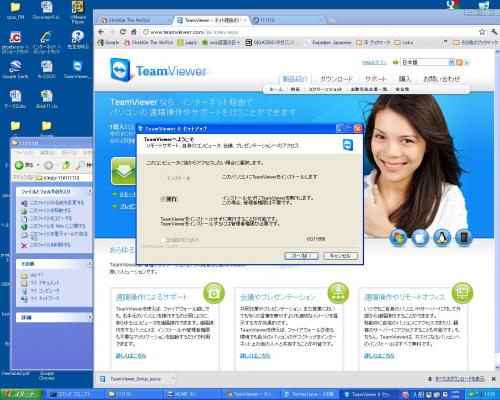
Task: Click green camera icon on remote support card
Action: (214, 293)
